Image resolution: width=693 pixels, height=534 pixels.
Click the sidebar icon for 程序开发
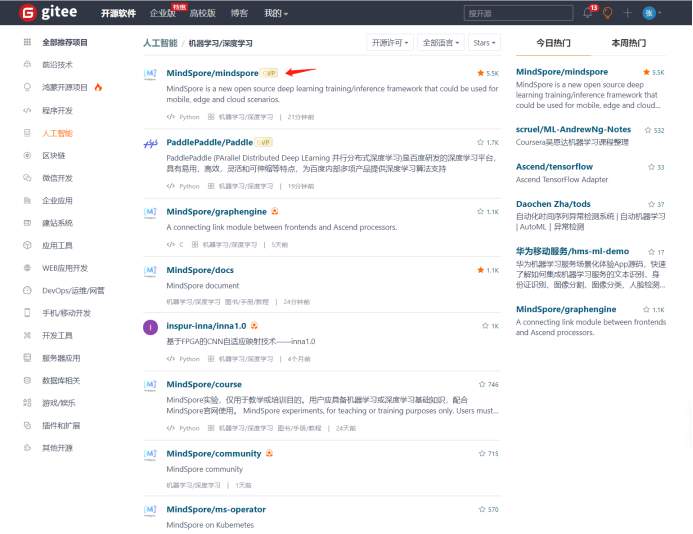(x=27, y=110)
